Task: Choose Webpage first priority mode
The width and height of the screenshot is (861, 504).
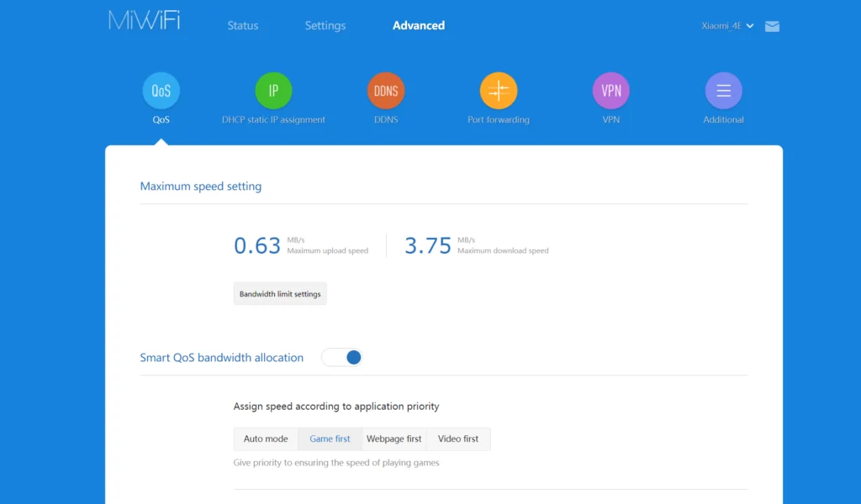Action: pos(394,439)
